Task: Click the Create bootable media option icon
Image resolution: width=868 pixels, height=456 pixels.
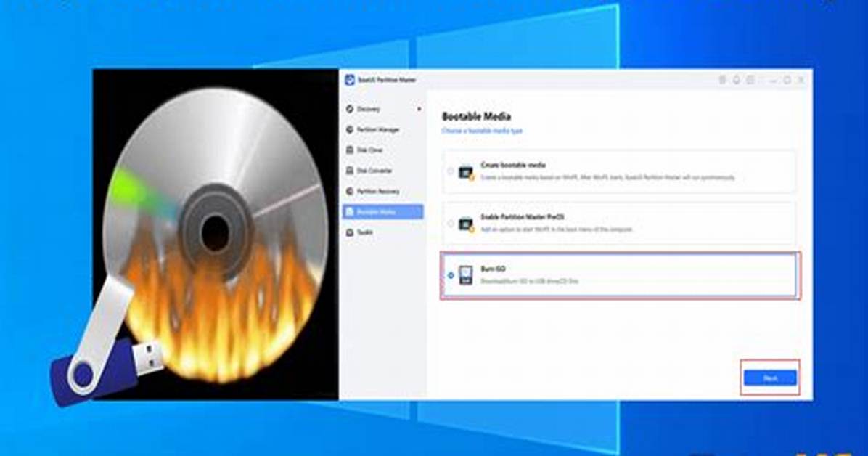Action: pos(466,172)
